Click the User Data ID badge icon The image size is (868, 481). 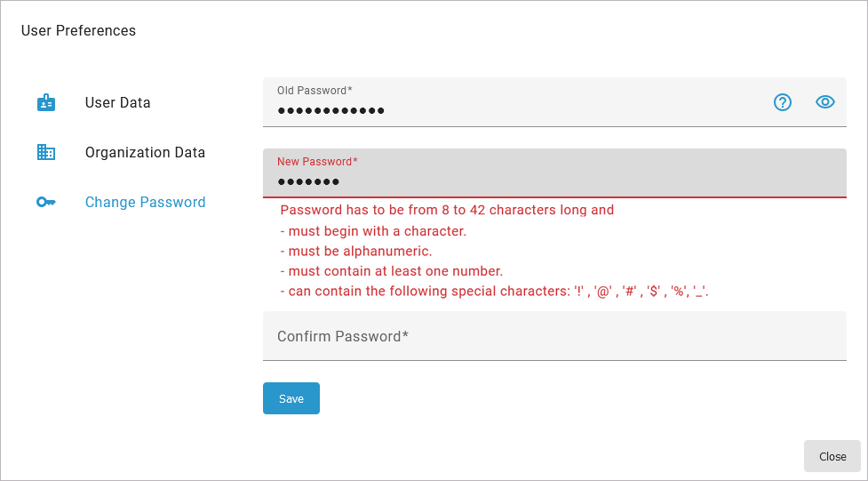[46, 103]
